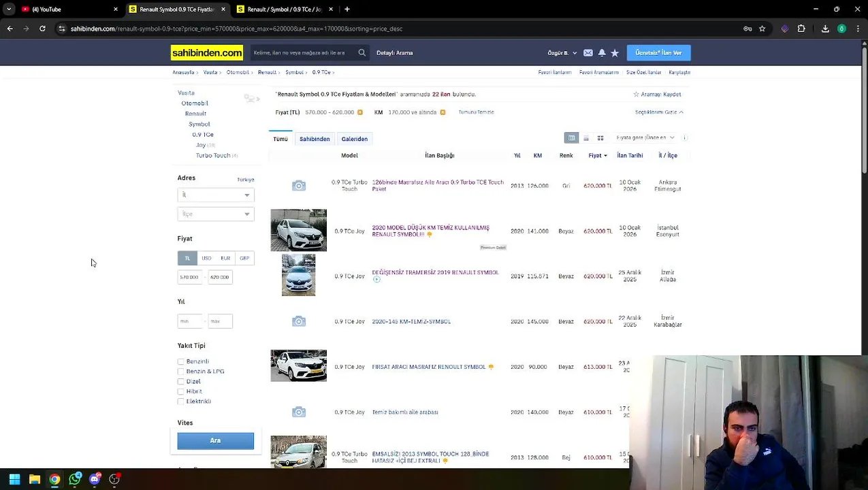Screen dimensions: 868x490
Task: Select Joy category in sidebar
Action: 201,145
